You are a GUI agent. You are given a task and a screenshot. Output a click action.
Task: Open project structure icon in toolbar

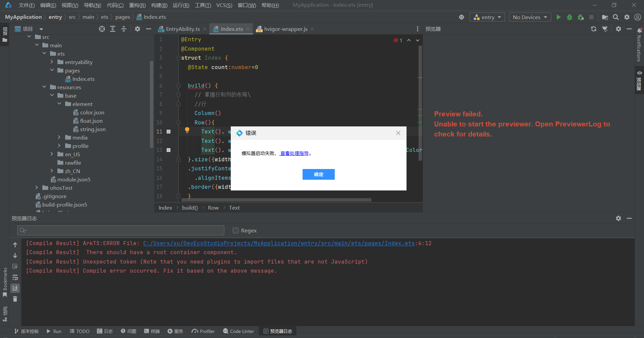click(605, 17)
